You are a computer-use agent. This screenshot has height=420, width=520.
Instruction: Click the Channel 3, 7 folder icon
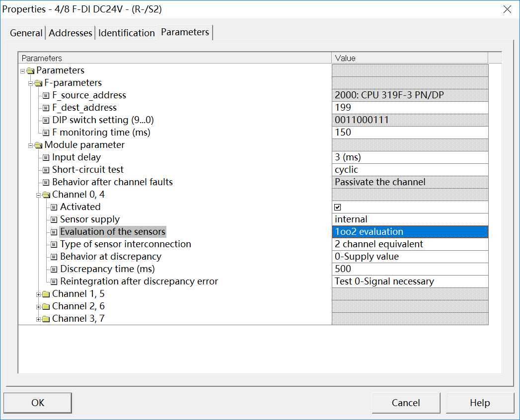[x=46, y=319]
